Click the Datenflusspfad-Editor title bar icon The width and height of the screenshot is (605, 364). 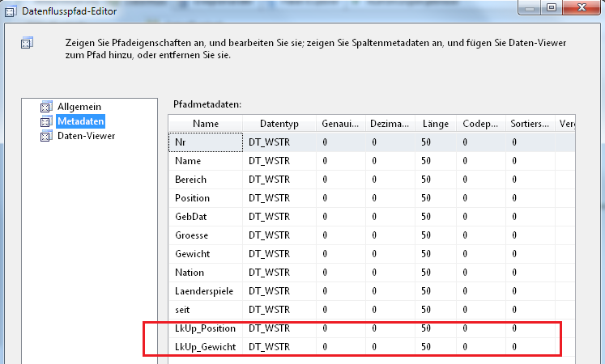[10, 11]
